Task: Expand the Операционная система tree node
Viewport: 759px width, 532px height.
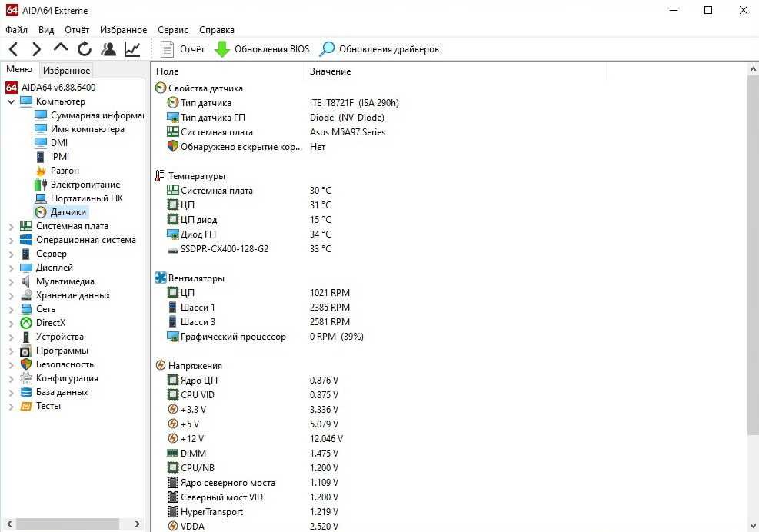Action: tap(11, 240)
